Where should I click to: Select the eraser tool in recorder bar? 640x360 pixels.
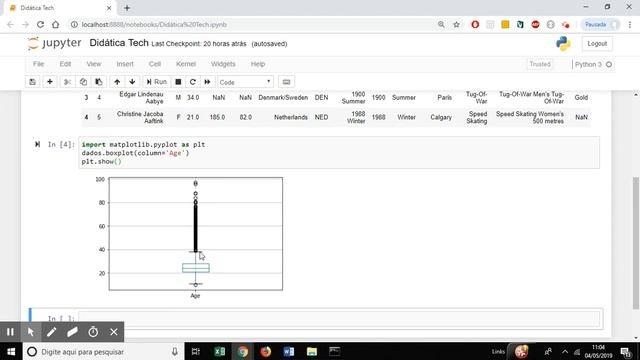point(72,332)
